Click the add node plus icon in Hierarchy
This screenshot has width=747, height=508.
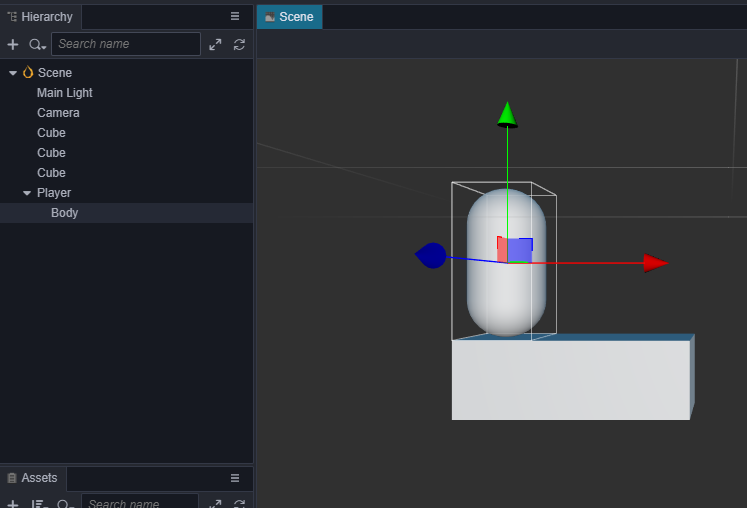point(13,44)
